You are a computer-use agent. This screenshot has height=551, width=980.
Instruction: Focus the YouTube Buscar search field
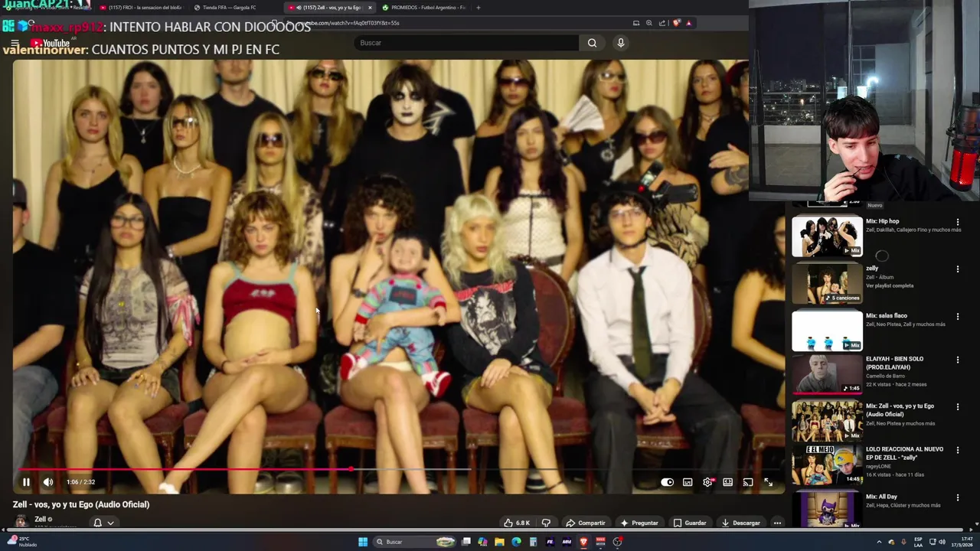pyautogui.click(x=466, y=43)
